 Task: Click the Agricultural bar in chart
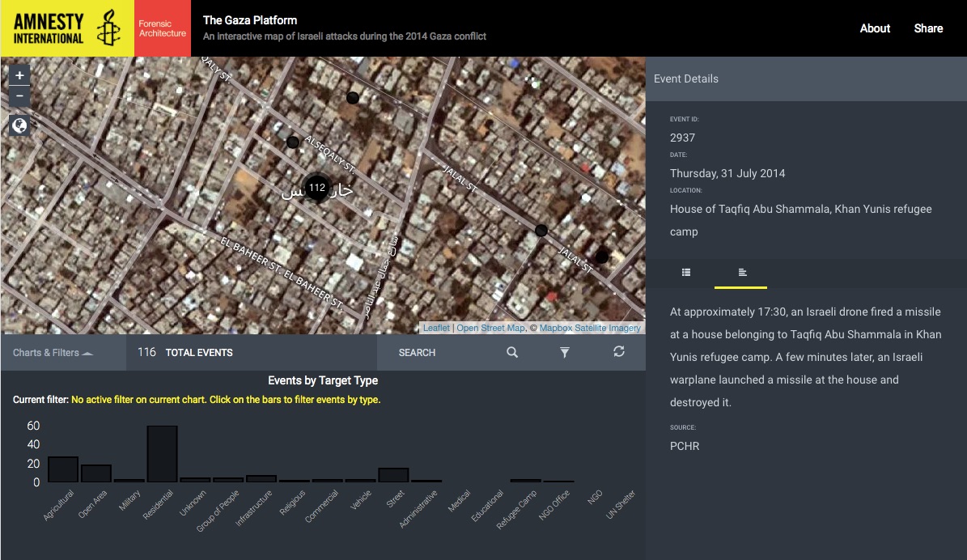63,469
